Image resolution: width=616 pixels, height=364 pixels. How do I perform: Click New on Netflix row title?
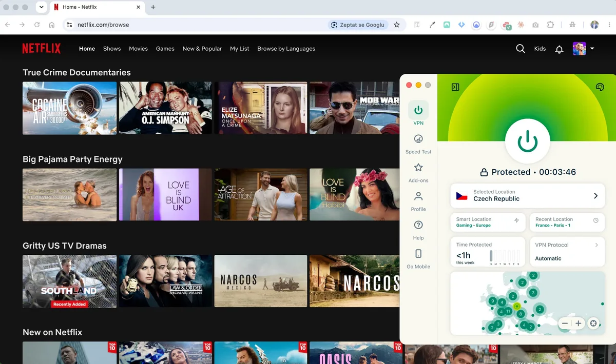pos(52,332)
